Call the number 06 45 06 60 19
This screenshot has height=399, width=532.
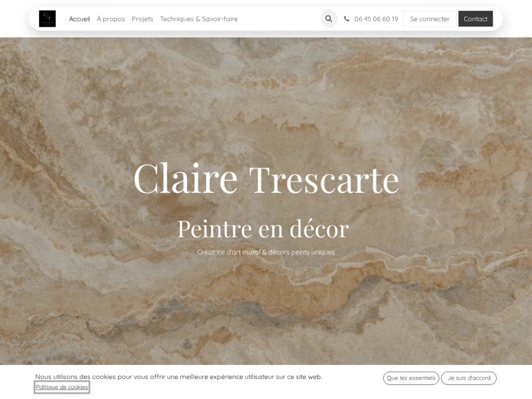pyautogui.click(x=376, y=19)
